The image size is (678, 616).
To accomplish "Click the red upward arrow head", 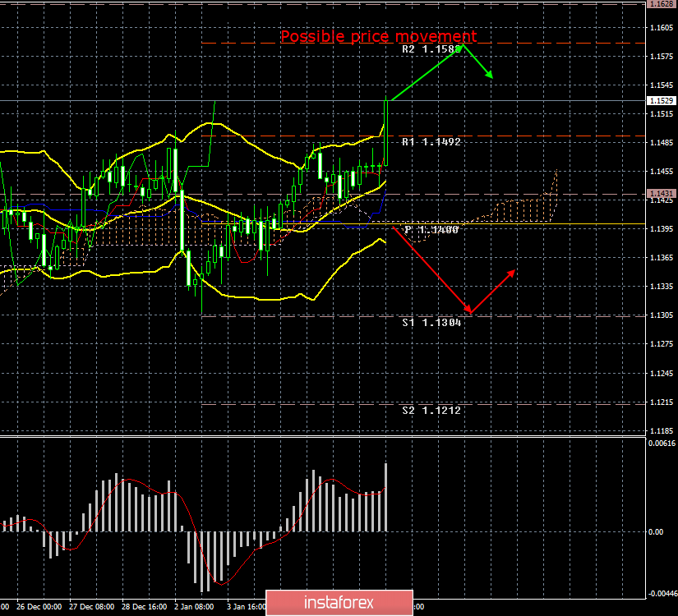I will (x=511, y=274).
